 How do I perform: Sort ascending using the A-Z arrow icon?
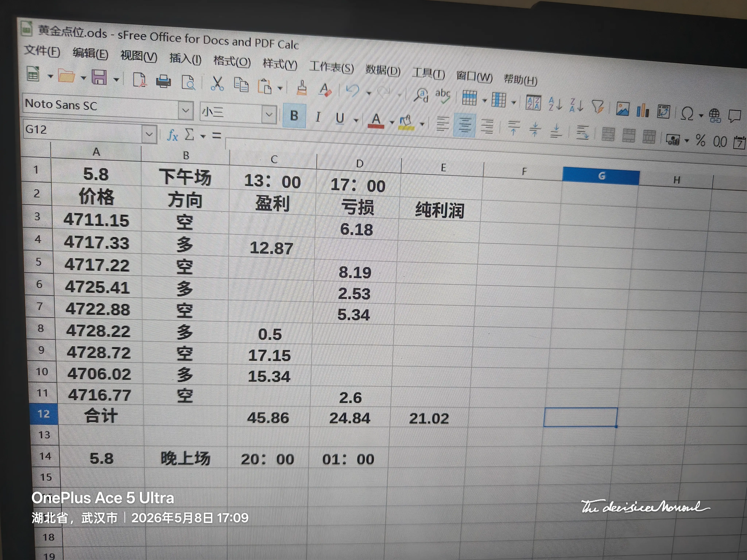556,104
